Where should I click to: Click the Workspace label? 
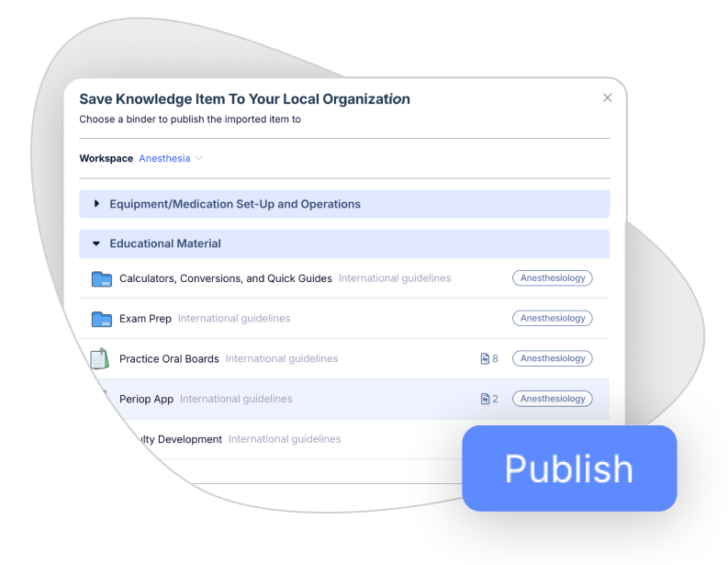point(106,158)
